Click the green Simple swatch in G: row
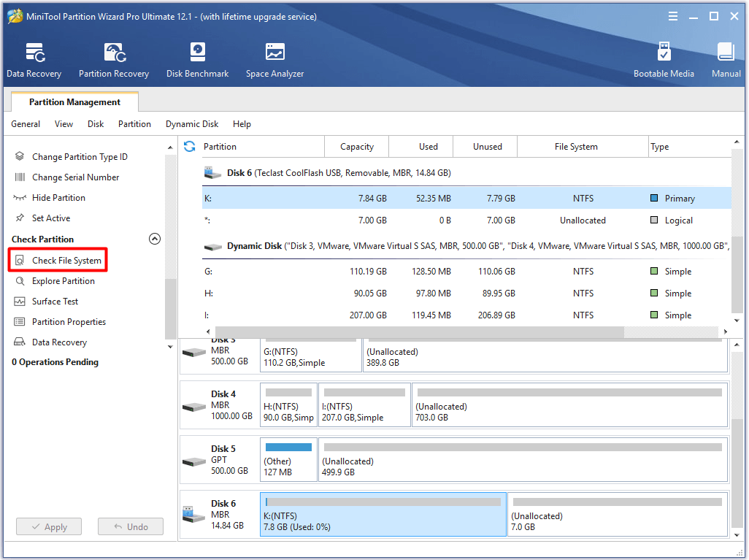This screenshot has width=749, height=560. 654,271
